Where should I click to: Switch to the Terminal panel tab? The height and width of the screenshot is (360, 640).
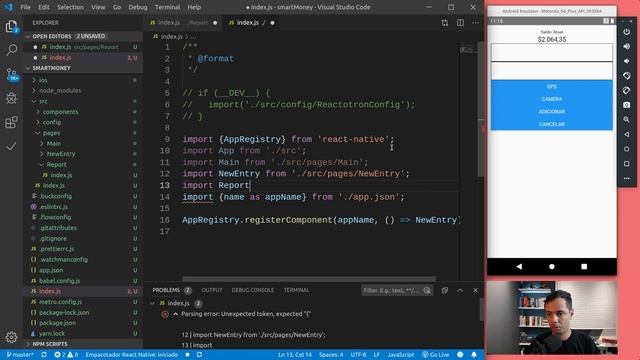(x=296, y=290)
